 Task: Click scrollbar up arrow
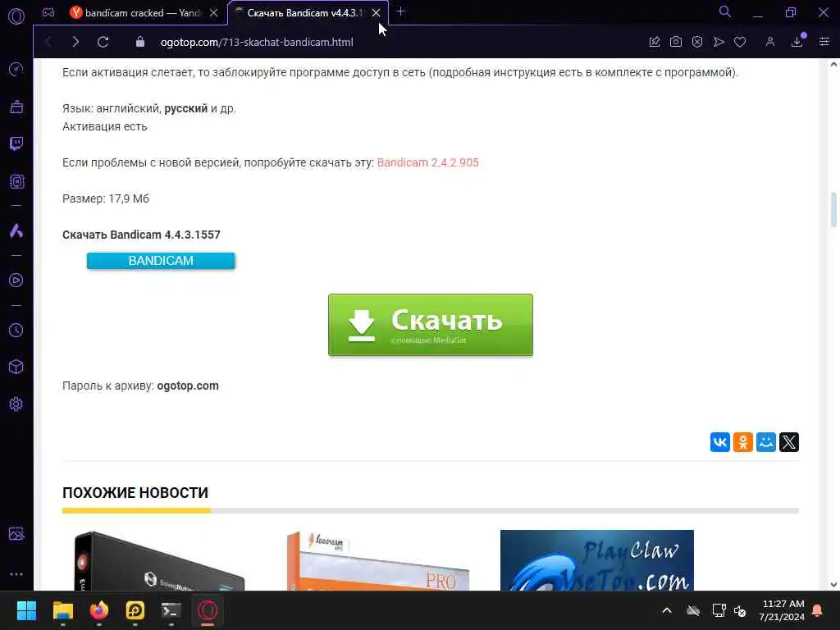(833, 65)
